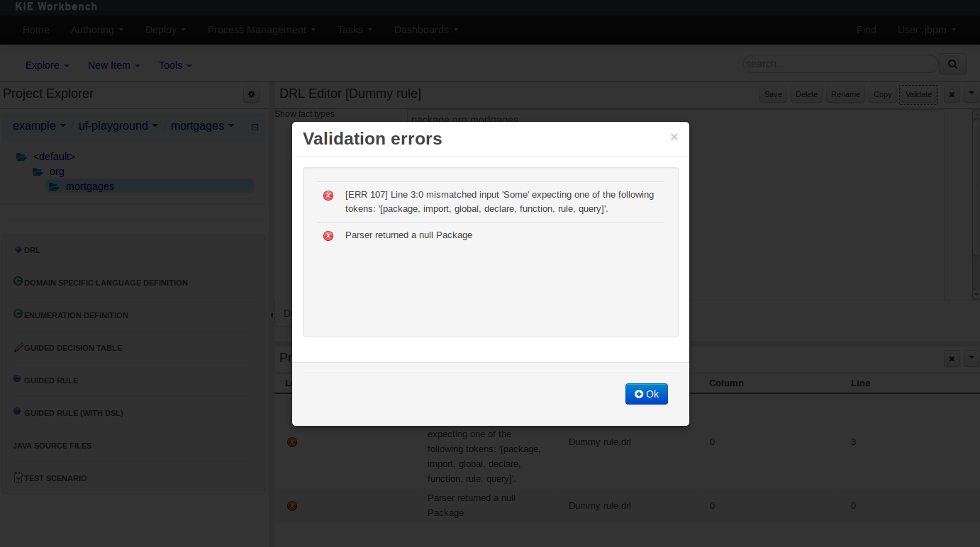980x547 pixels.
Task: Open Project Explorer gear settings
Action: [x=251, y=94]
